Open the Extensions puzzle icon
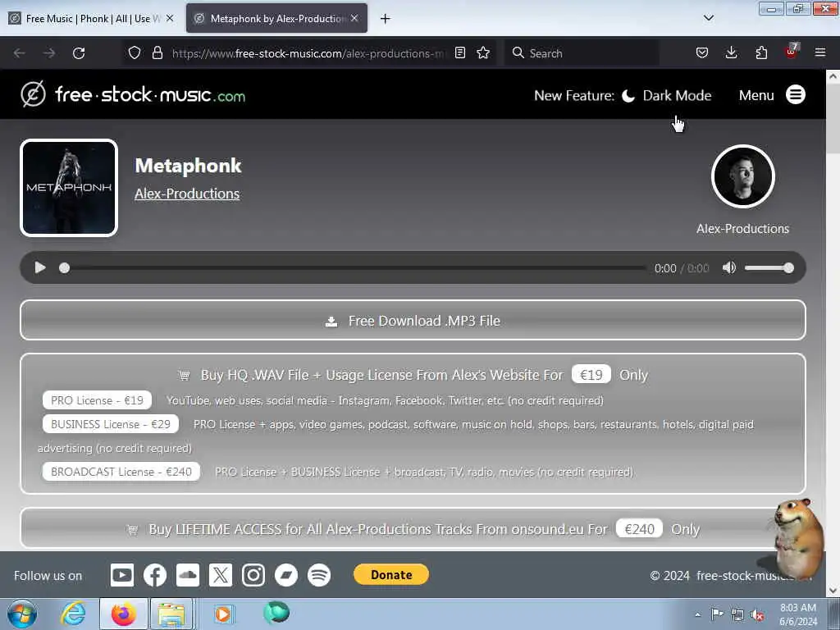The image size is (840, 630). point(761,52)
